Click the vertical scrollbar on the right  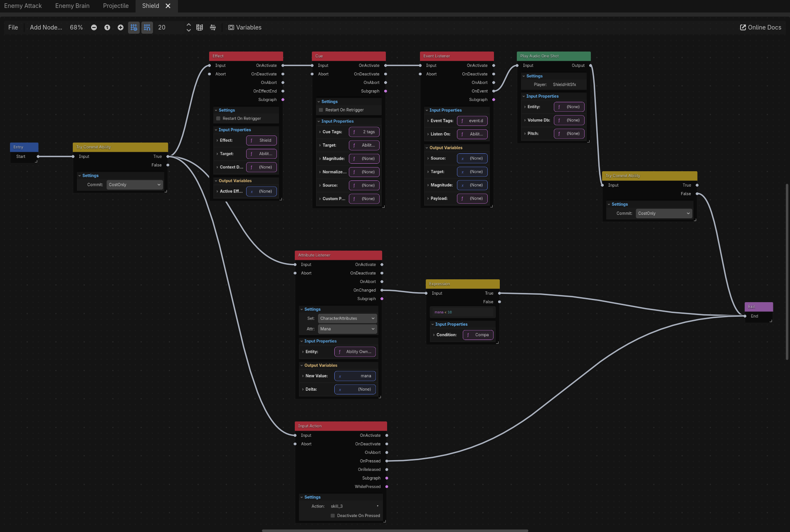click(x=787, y=272)
